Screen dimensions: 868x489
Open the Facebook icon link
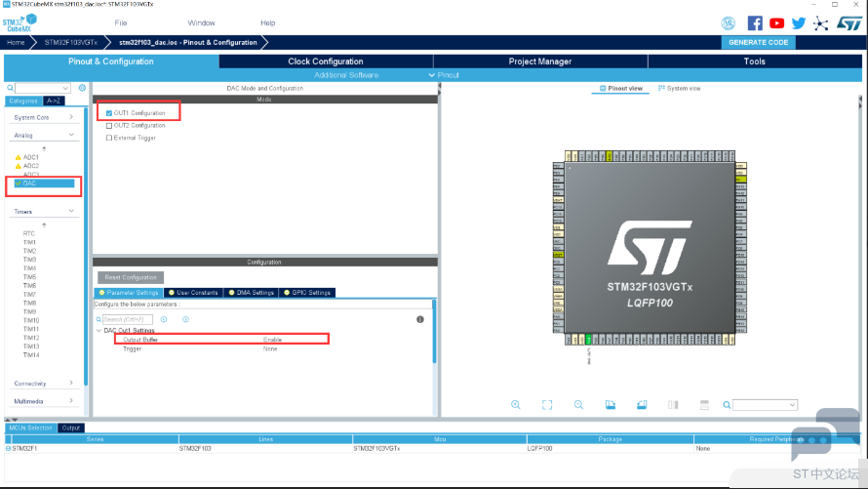[755, 23]
